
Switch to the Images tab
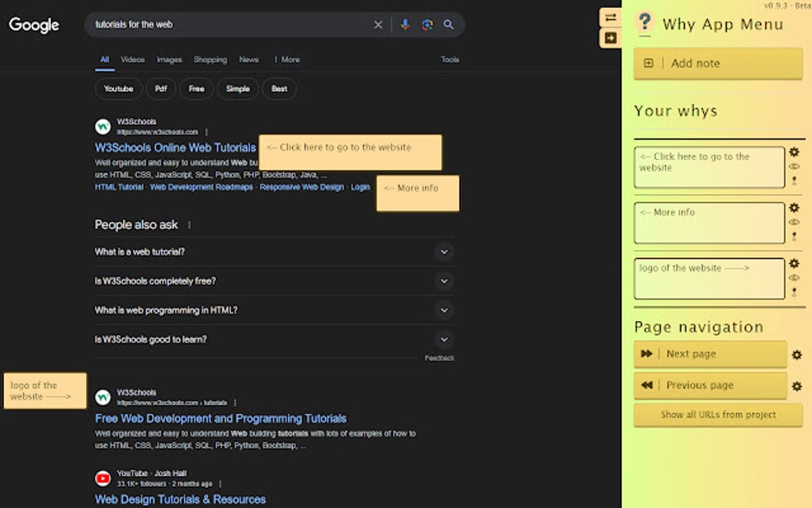[169, 59]
